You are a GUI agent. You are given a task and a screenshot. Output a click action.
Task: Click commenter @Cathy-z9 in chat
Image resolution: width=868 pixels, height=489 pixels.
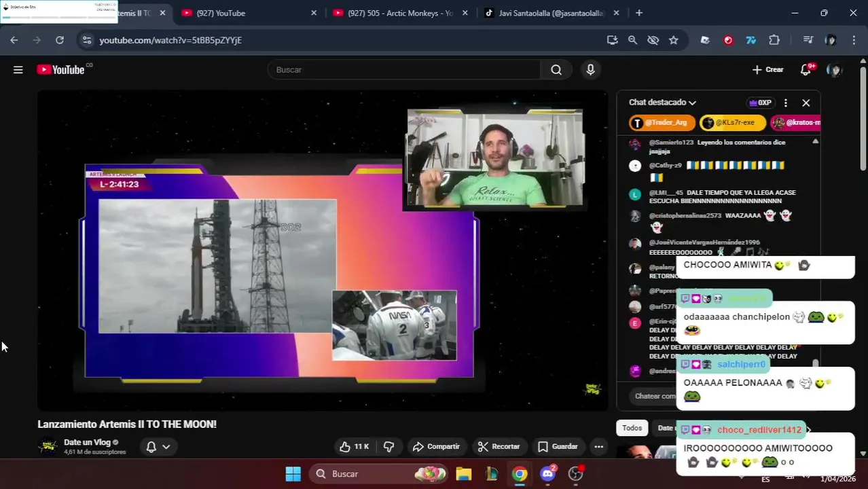[665, 165]
